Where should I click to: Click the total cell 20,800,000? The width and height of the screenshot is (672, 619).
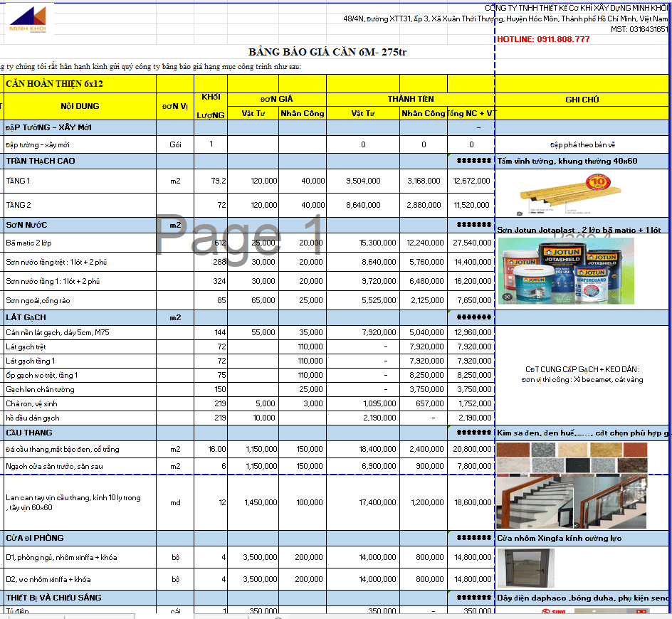click(x=471, y=450)
